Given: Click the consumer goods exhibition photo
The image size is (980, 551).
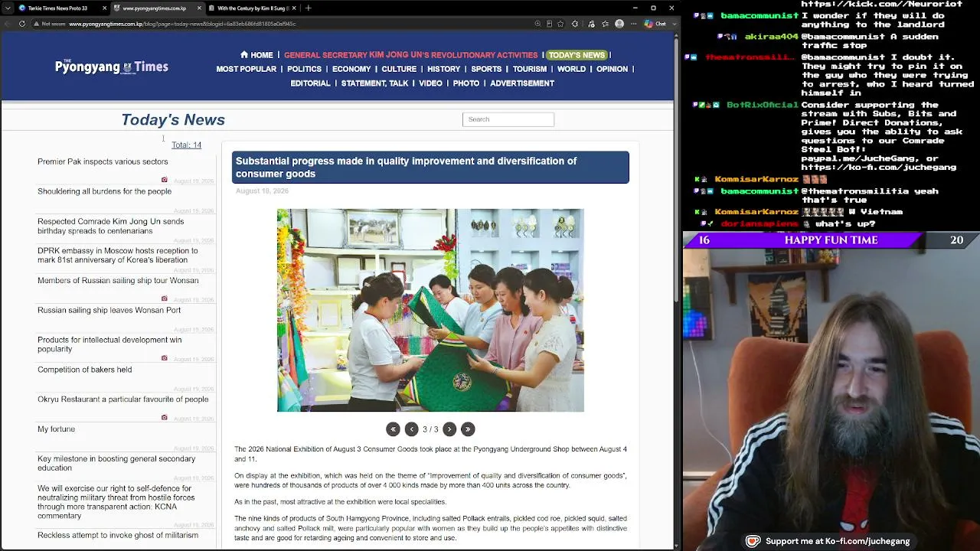Looking at the screenshot, I should click(x=430, y=310).
